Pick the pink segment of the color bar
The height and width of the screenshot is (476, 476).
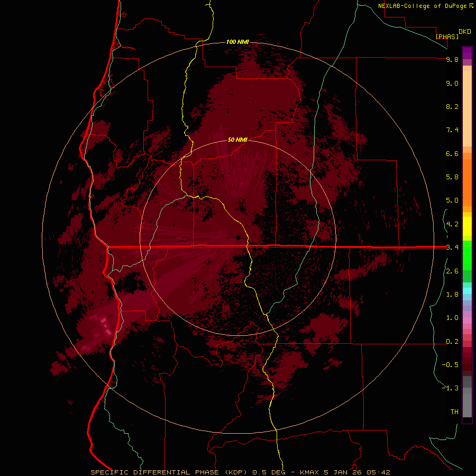click(x=467, y=321)
